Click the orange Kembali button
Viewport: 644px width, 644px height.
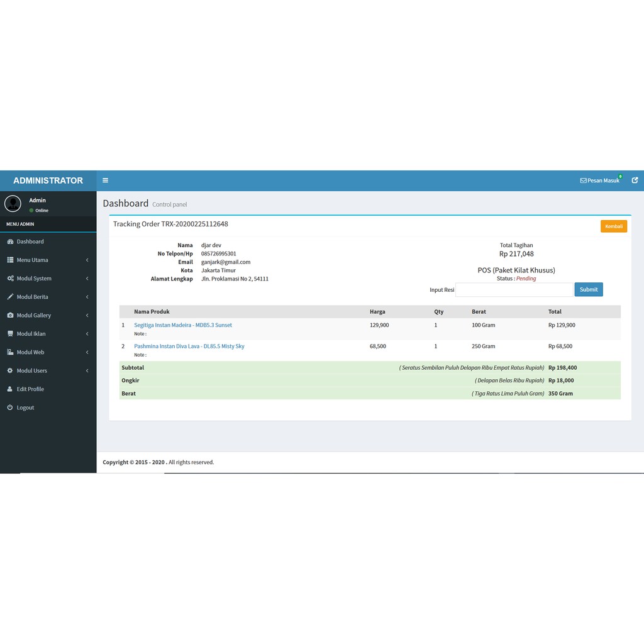click(614, 226)
